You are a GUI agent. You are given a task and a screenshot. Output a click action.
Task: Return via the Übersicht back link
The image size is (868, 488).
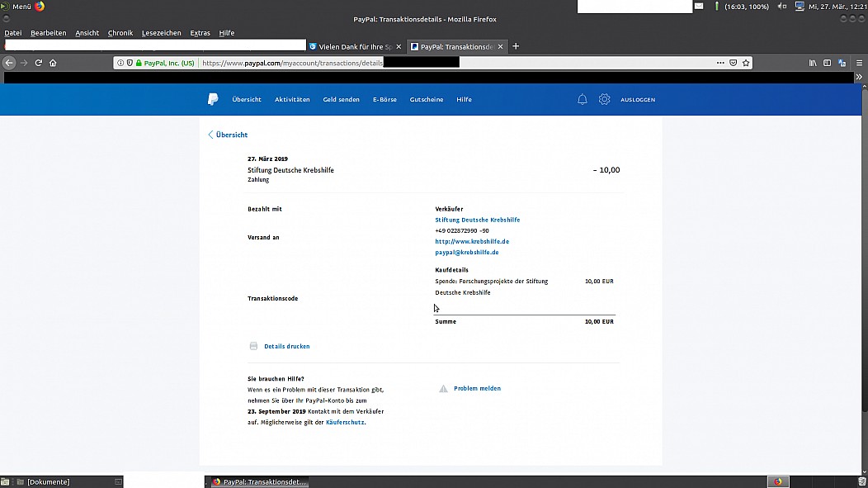228,135
